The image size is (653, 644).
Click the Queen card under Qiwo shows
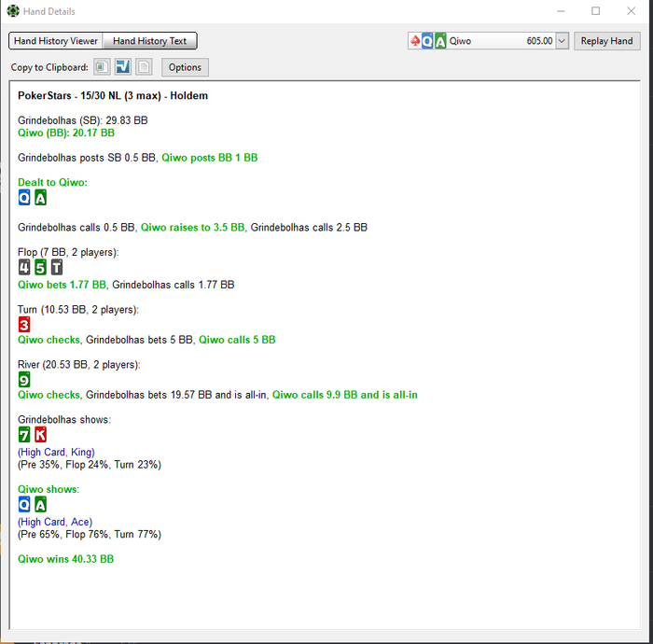[x=24, y=504]
